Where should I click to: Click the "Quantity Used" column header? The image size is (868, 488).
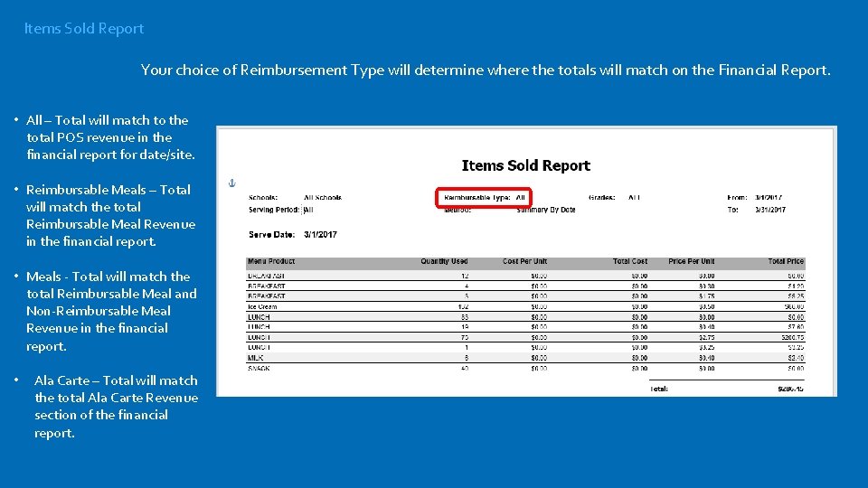point(444,261)
